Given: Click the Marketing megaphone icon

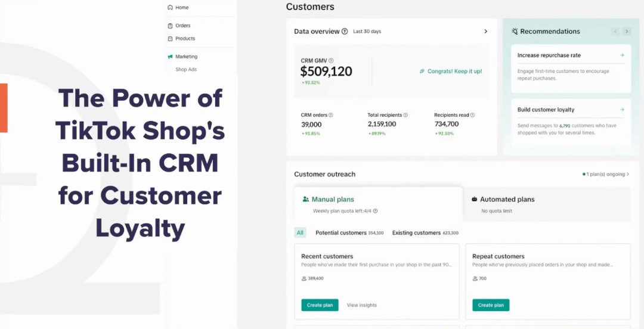Looking at the screenshot, I should [x=170, y=57].
